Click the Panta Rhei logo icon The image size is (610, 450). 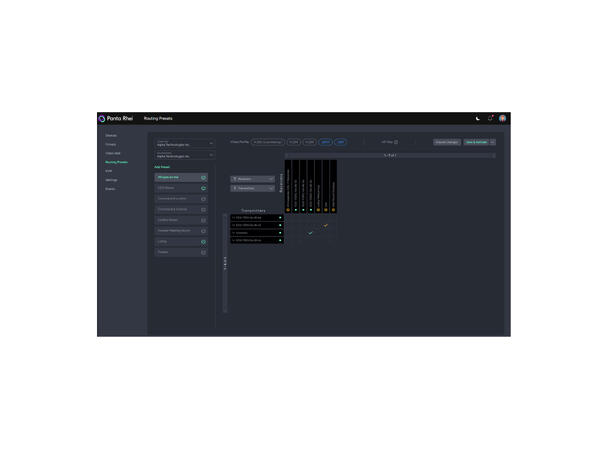[104, 118]
